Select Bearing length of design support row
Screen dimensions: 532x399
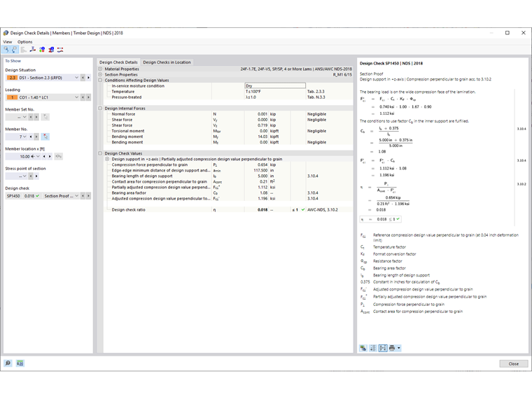coord(228,176)
